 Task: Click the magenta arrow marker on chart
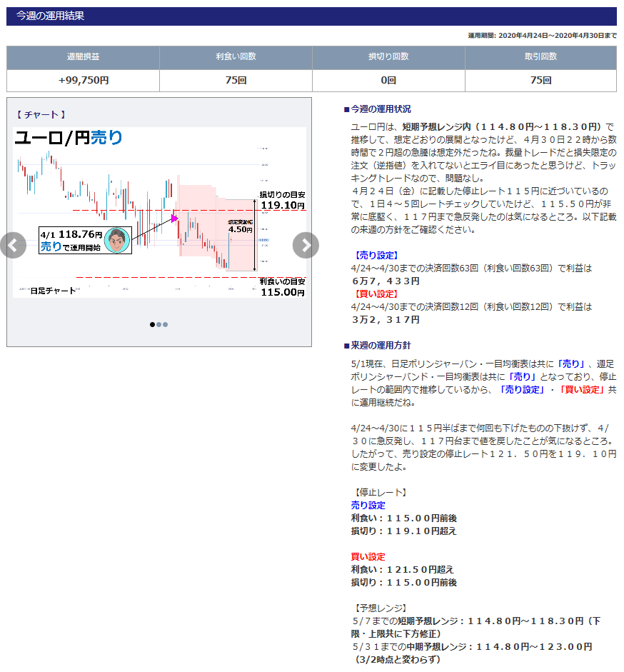(x=174, y=219)
